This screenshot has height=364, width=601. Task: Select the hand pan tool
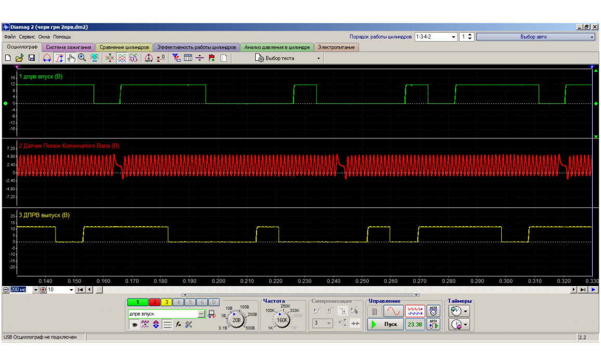pos(71,58)
